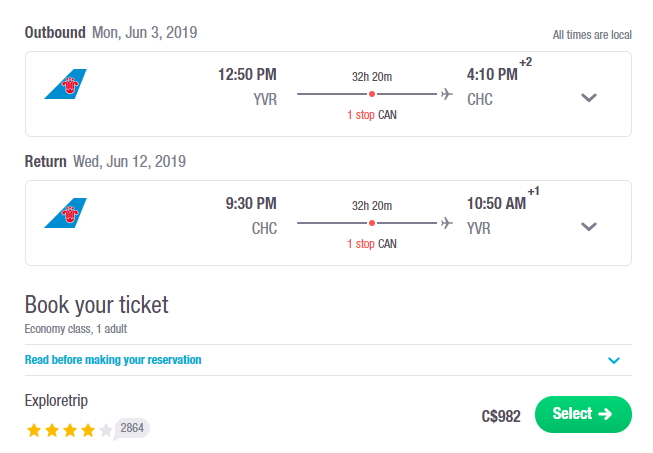Open the 2864 reviews count bubble

click(132, 428)
